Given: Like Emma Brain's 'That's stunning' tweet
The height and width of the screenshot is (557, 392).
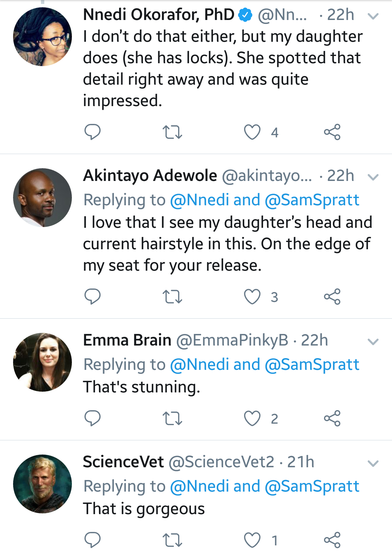Looking at the screenshot, I should point(252,418).
